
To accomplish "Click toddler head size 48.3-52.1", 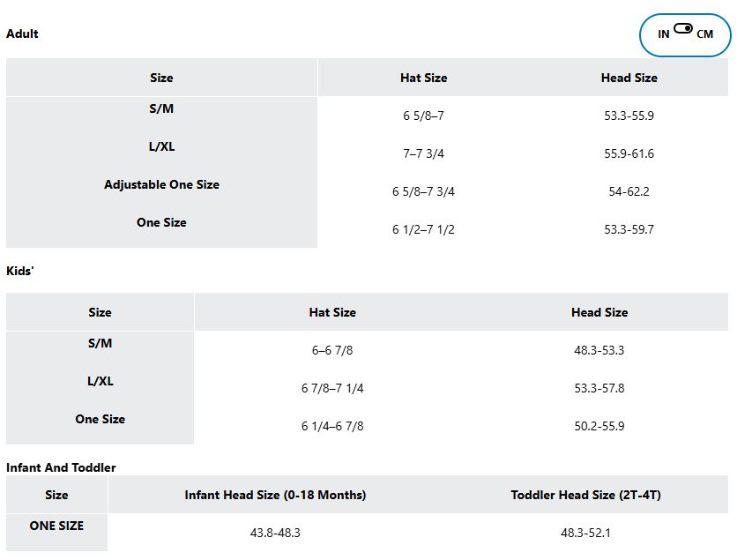I will pyautogui.click(x=585, y=533).
